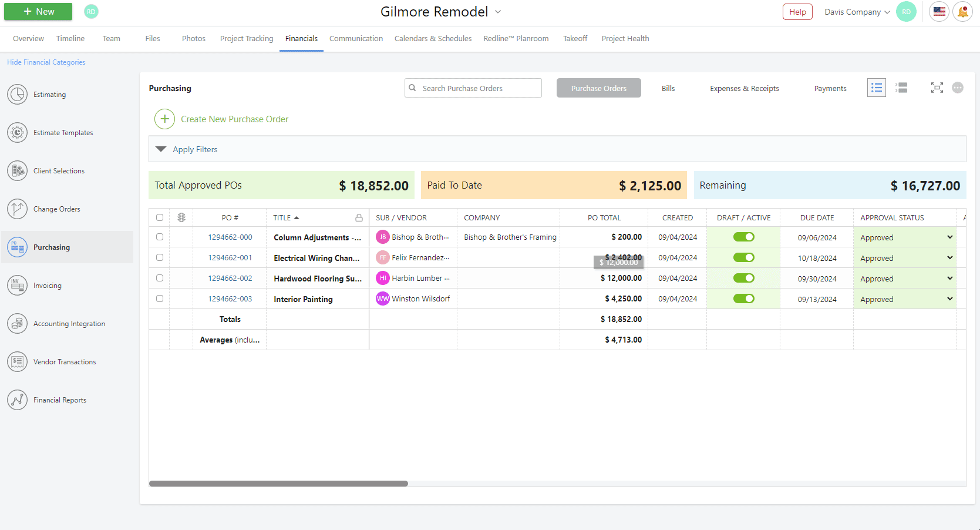
Task: Open column settings icon in table header
Action: coord(181,217)
